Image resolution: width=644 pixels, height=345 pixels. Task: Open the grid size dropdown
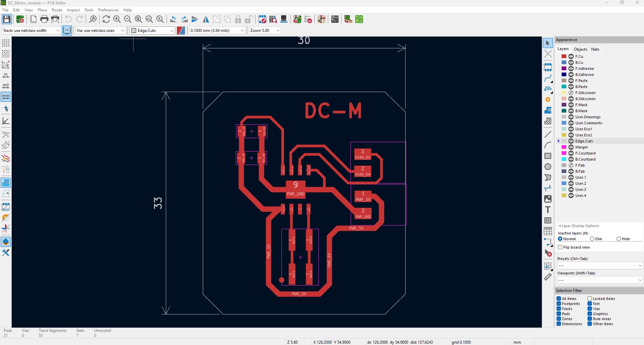point(217,31)
